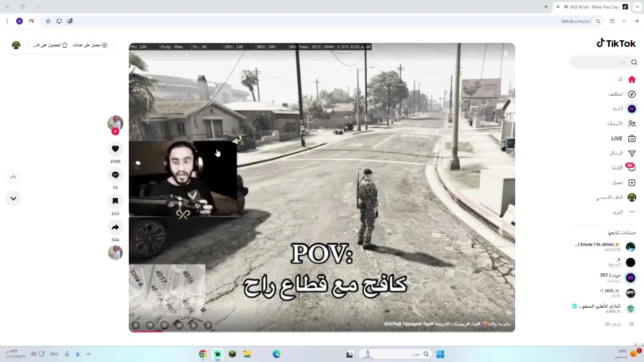Open a new browser tab

546,7
